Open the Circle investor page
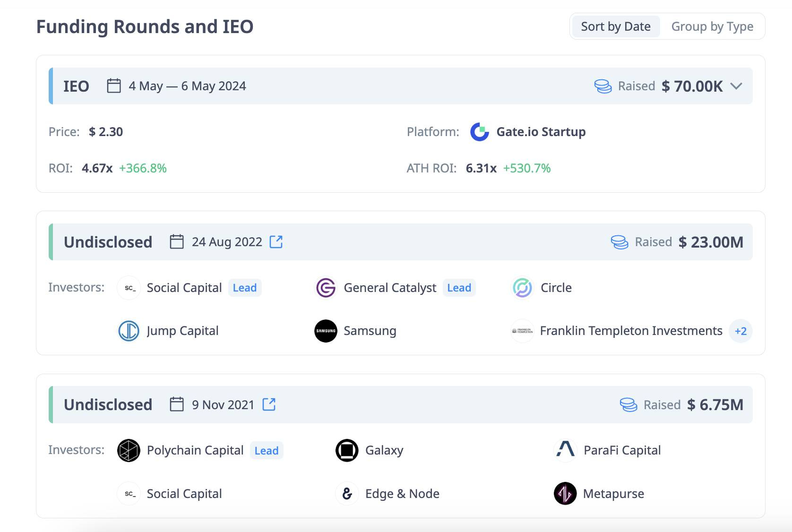The height and width of the screenshot is (532, 792). click(x=556, y=288)
